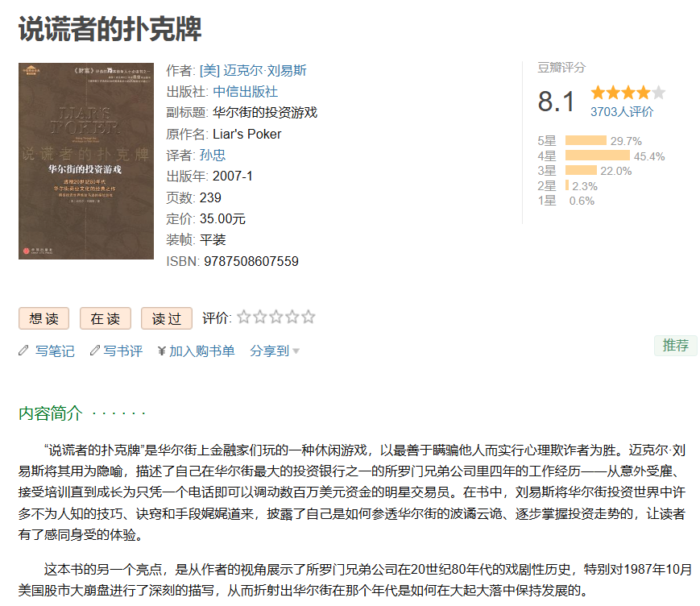
Task: Click the subtitle 华尔街的投资游戏
Action: click(x=265, y=113)
